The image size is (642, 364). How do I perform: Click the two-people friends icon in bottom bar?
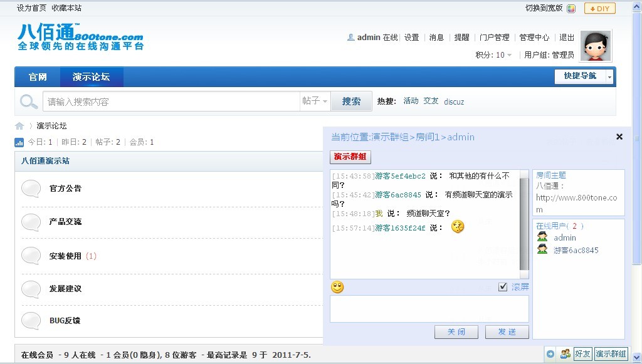coord(566,353)
